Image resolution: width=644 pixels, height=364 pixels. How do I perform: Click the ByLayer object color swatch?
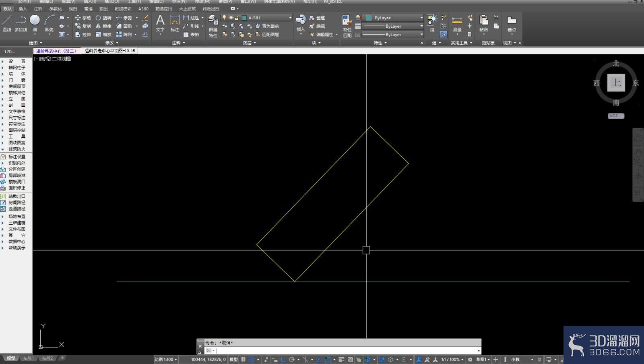tap(368, 18)
